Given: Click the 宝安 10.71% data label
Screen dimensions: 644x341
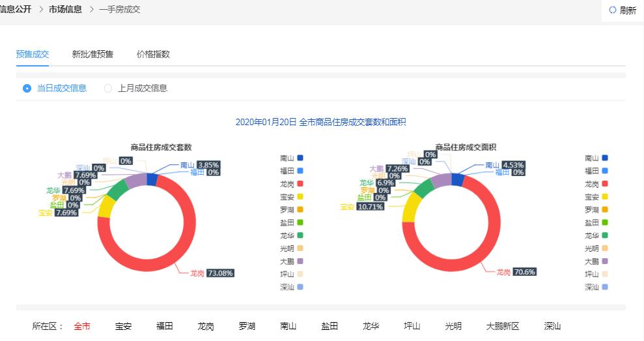Looking at the screenshot, I should tap(362, 207).
